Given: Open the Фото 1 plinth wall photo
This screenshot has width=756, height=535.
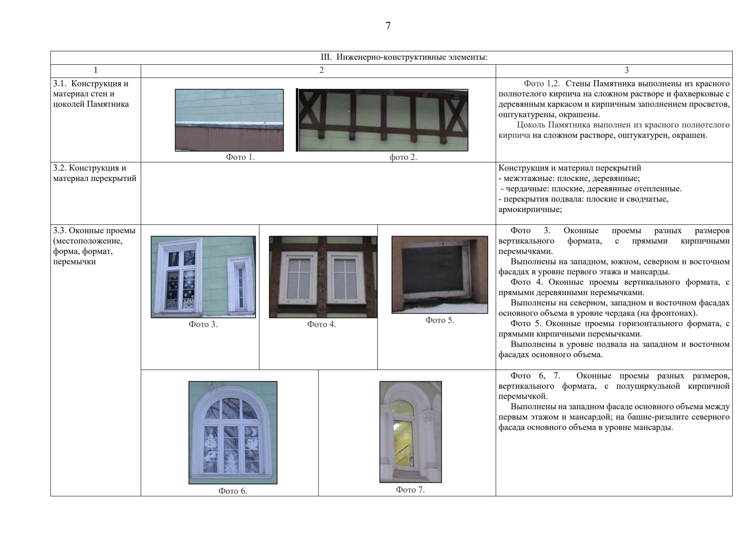Looking at the screenshot, I should [229, 120].
